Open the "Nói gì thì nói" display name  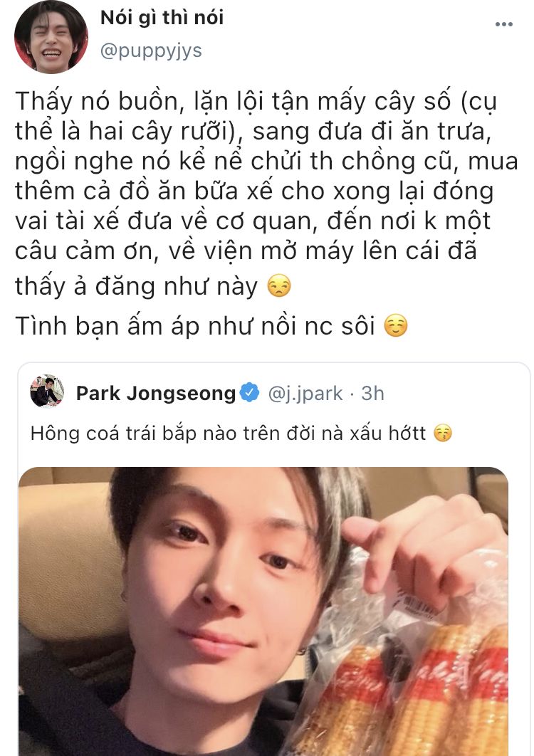pos(162,18)
